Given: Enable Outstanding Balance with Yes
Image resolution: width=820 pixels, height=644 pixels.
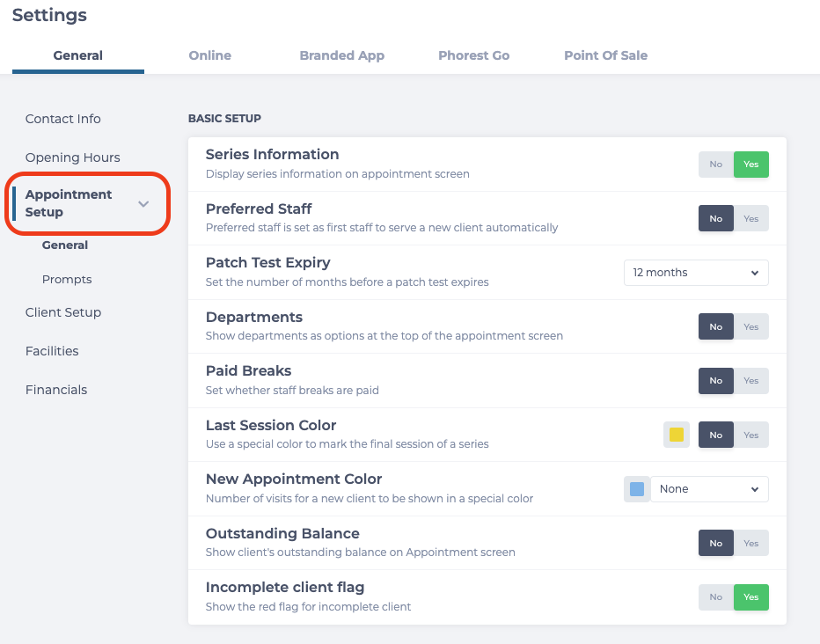Looking at the screenshot, I should click(751, 543).
